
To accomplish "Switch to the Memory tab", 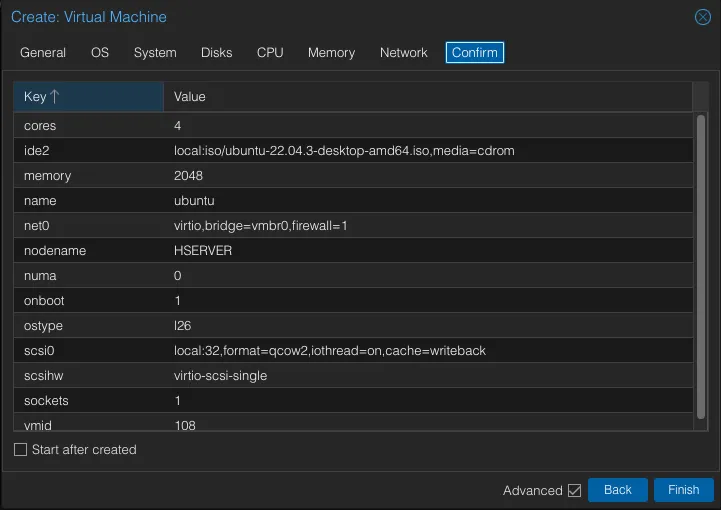I will [331, 53].
